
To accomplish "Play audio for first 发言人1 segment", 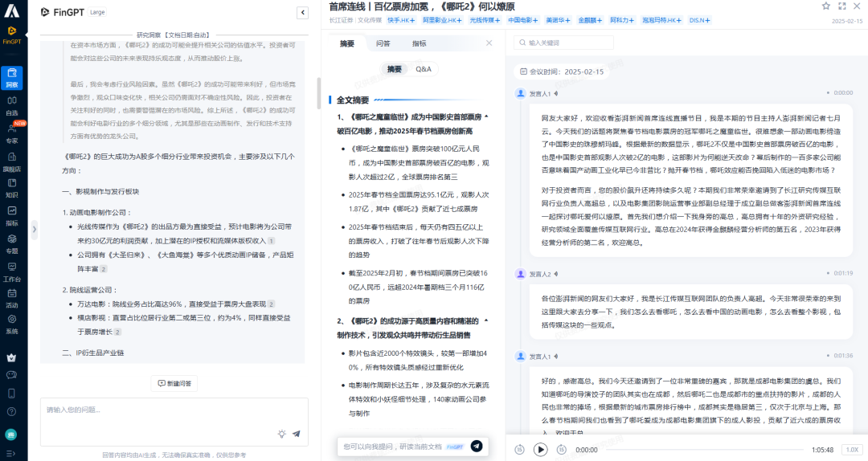I will click(556, 93).
